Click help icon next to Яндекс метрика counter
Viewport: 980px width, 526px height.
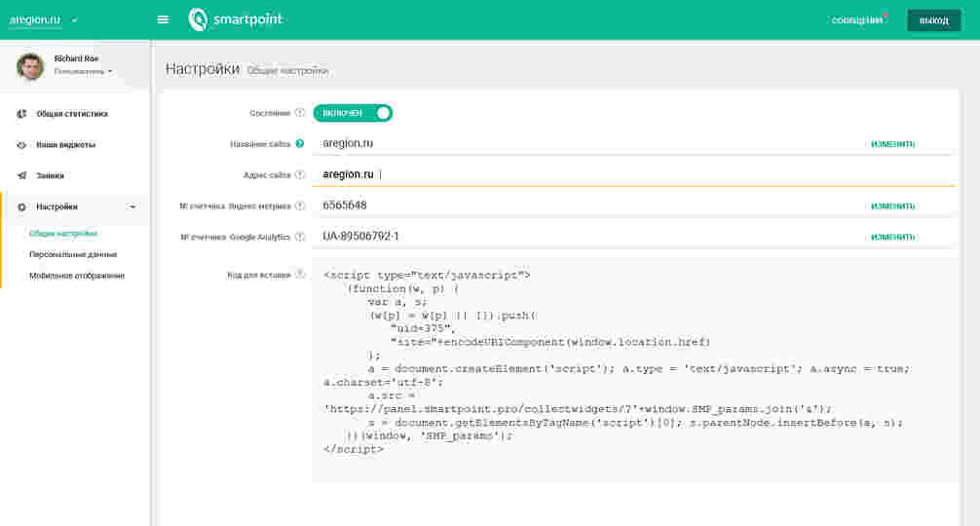300,206
